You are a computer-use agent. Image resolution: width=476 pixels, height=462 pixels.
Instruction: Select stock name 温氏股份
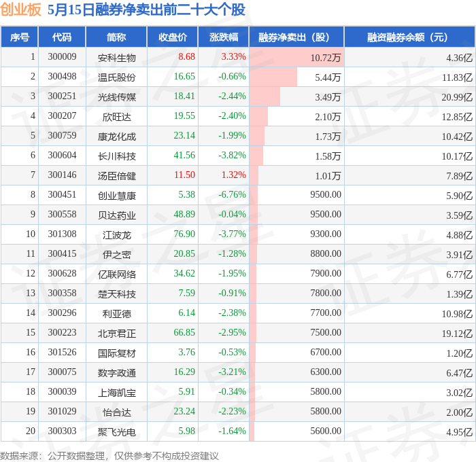click(116, 77)
